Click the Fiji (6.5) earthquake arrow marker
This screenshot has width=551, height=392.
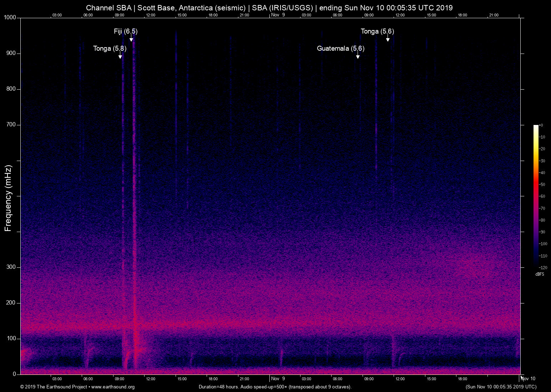click(132, 39)
